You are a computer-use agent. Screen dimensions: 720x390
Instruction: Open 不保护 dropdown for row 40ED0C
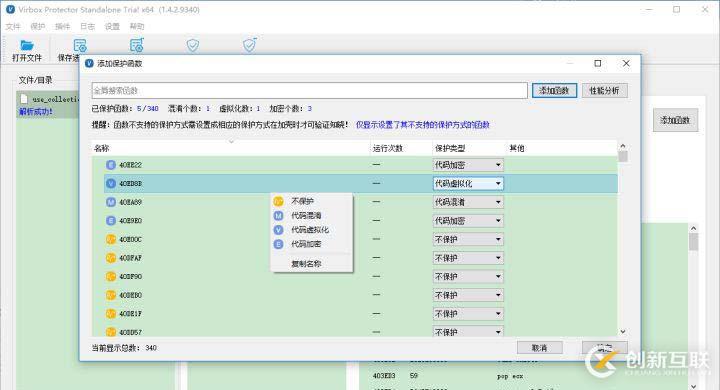point(468,239)
